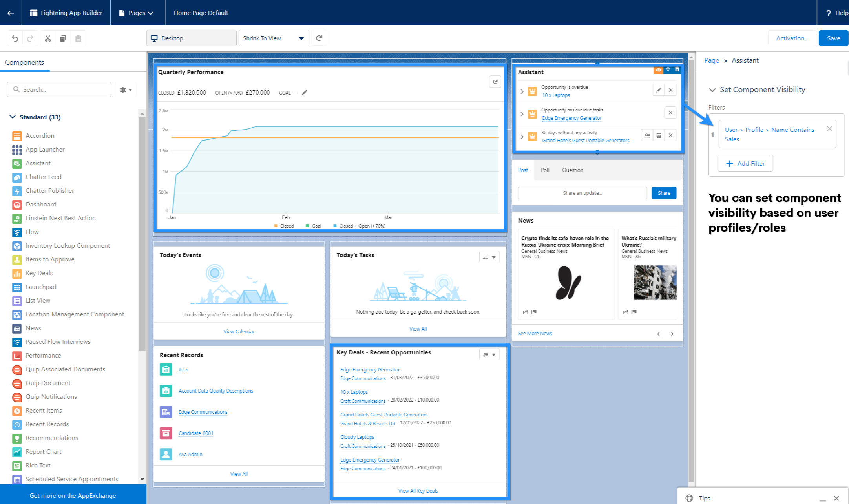The width and height of the screenshot is (849, 504).
Task: Share the Crypto news article
Action: pos(526,312)
